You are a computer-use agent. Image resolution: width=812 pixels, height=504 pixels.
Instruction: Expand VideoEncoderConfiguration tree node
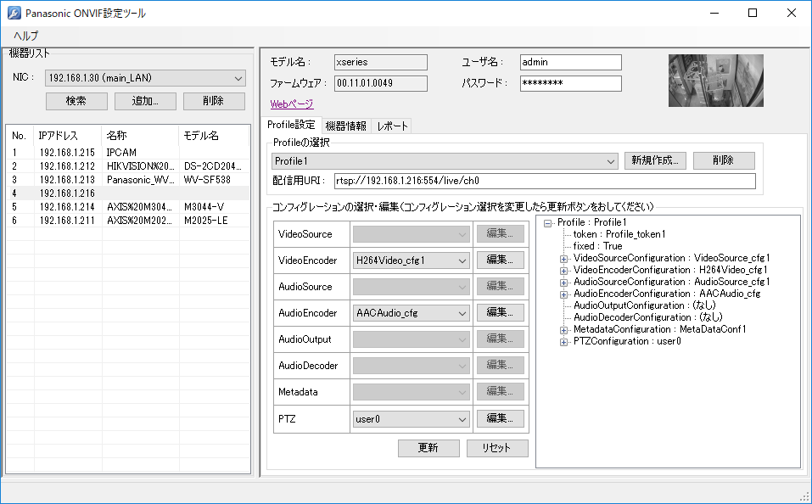(563, 271)
